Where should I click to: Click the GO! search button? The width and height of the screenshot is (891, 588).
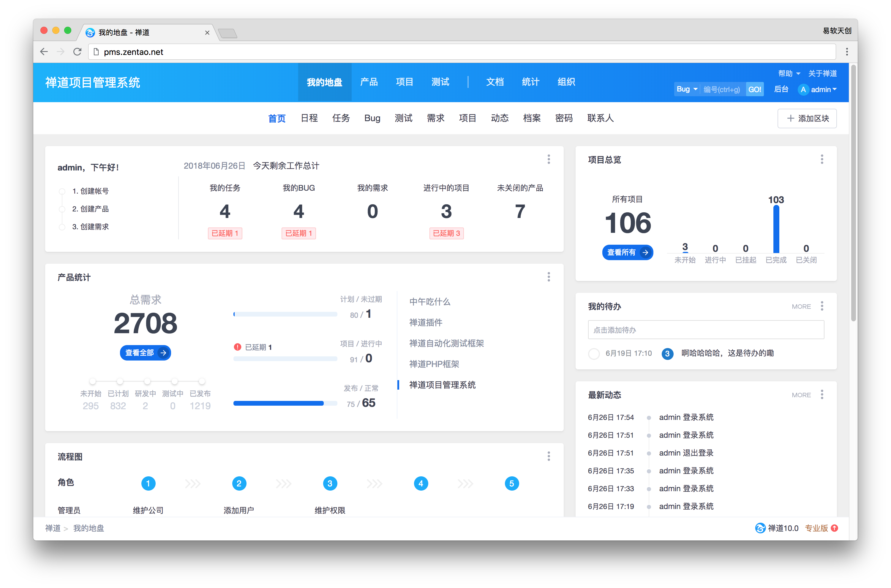[754, 89]
